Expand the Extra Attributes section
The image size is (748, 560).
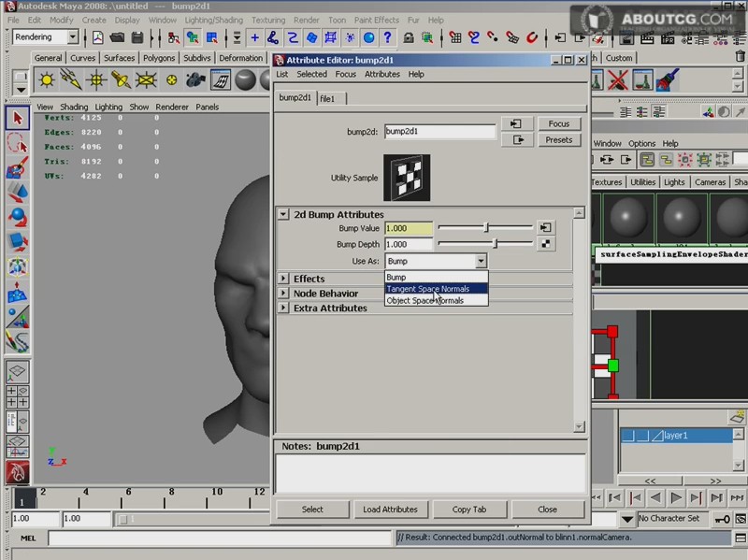click(283, 309)
